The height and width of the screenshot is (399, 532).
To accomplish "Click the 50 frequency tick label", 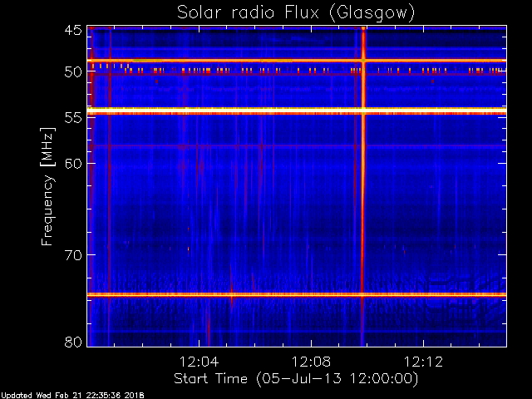I will [73, 71].
